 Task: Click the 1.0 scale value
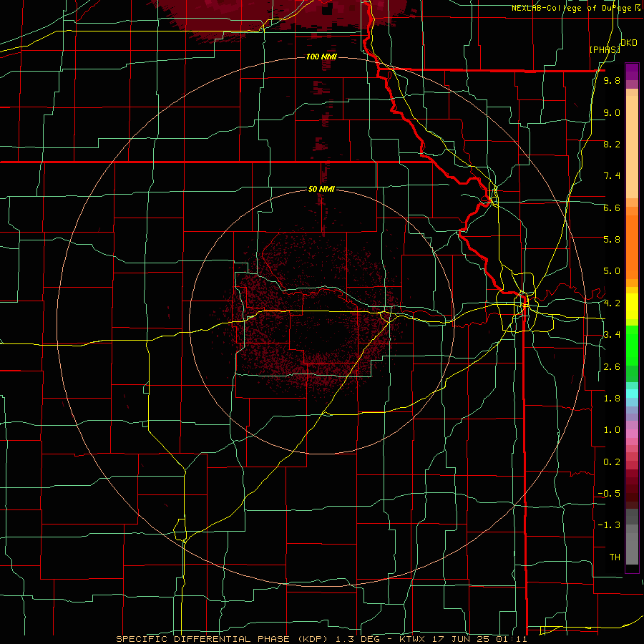click(612, 430)
